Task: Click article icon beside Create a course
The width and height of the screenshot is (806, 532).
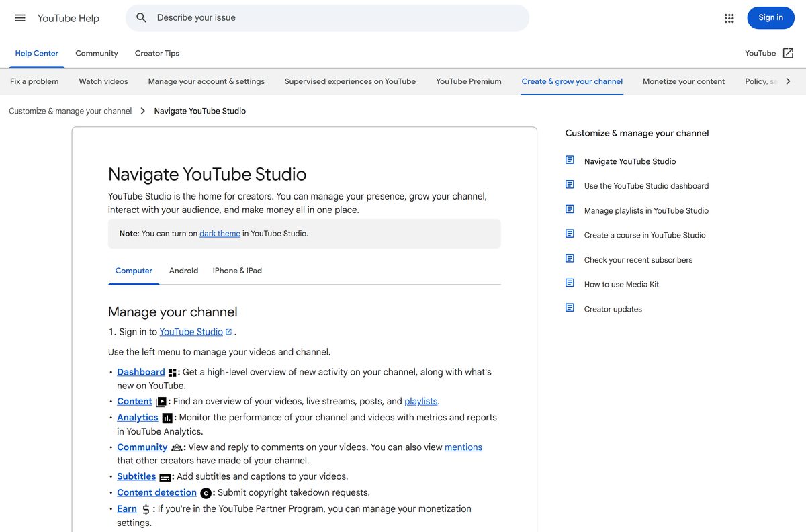Action: tap(570, 234)
